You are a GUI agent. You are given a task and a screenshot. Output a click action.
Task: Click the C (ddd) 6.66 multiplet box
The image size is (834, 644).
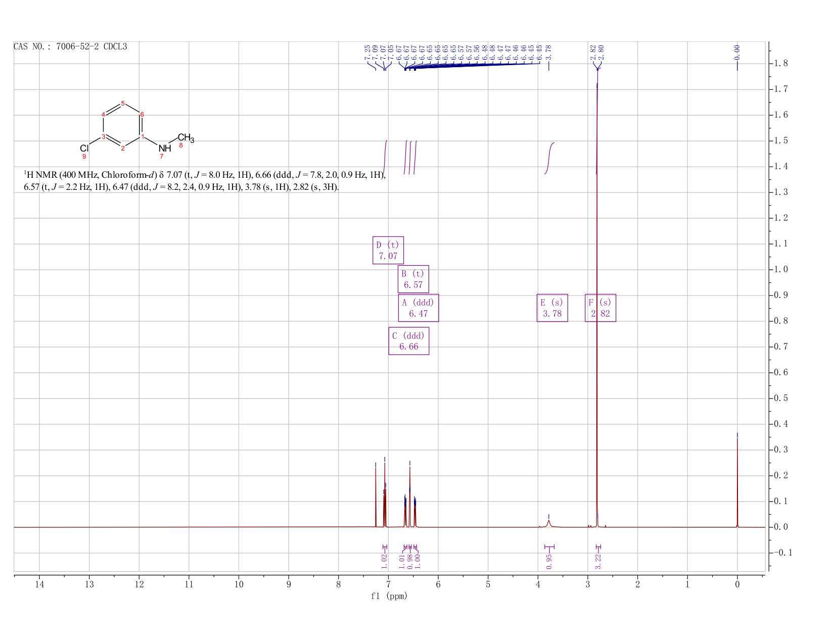point(409,341)
